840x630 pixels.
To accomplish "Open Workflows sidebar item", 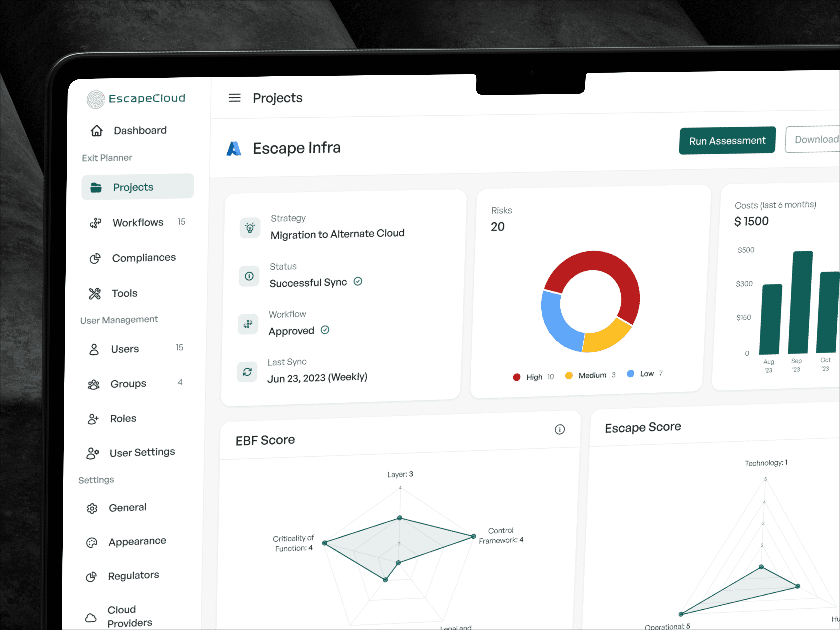I will pyautogui.click(x=137, y=223).
